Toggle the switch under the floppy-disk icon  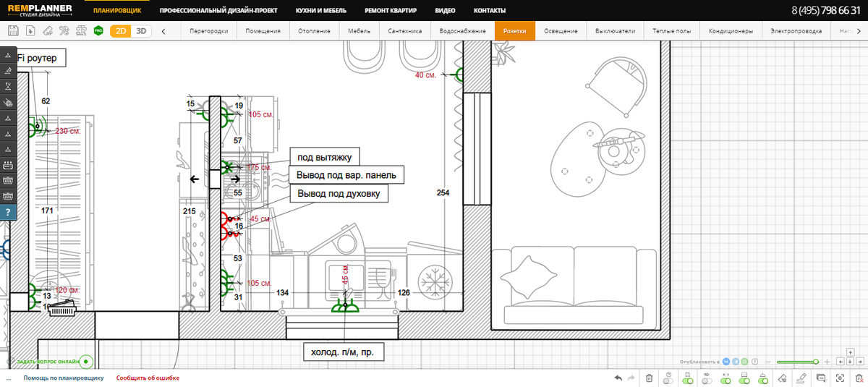point(687,380)
